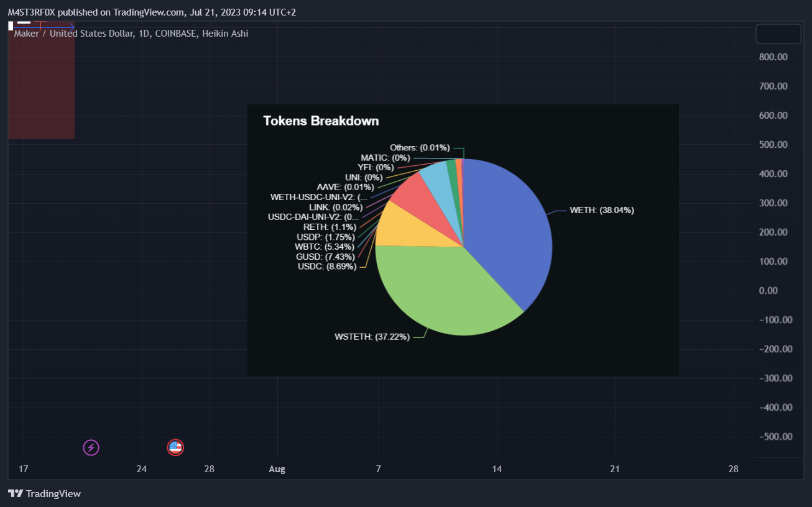Click the GUSD (7.43%) label
Screen dimensions: 812x507
tap(325, 257)
